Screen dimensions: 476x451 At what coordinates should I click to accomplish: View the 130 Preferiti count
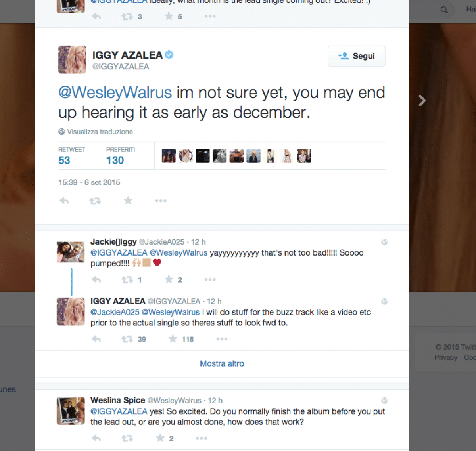(x=115, y=160)
